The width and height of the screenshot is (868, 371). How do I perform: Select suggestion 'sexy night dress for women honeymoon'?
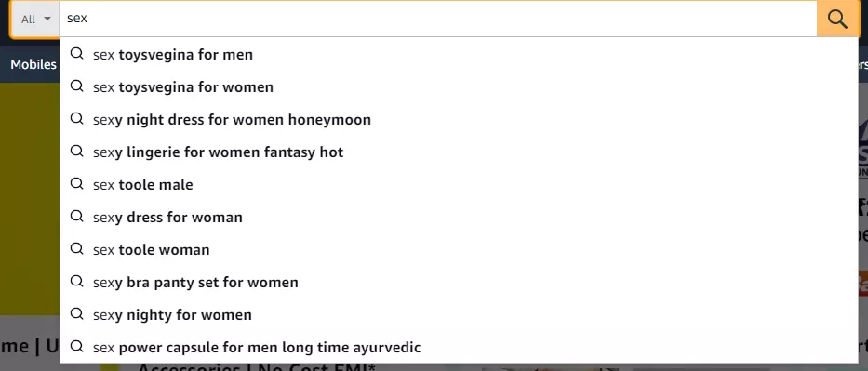460,119
